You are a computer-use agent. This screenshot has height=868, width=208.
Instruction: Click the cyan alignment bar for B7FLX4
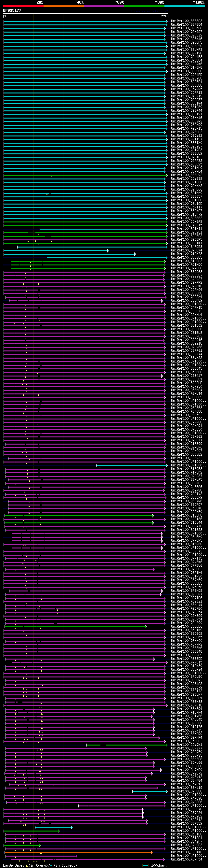pos(56,251)
